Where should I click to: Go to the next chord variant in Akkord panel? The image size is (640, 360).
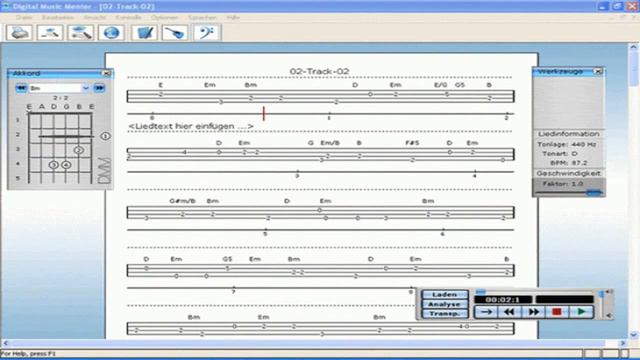(99, 88)
